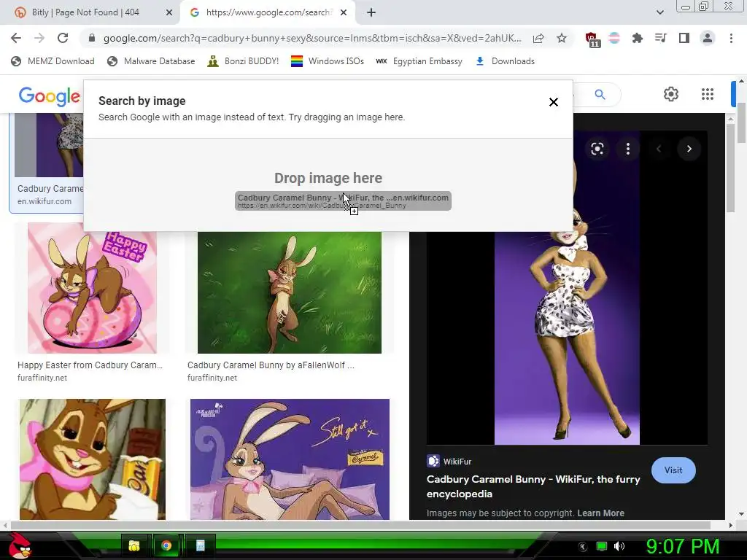Open the Angry Birds start button

coord(20,545)
